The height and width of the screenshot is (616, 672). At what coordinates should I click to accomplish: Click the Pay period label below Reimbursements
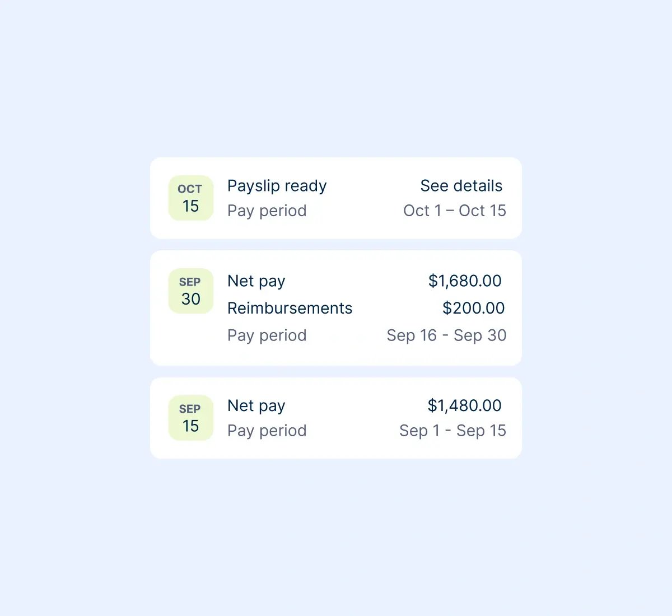tap(267, 335)
